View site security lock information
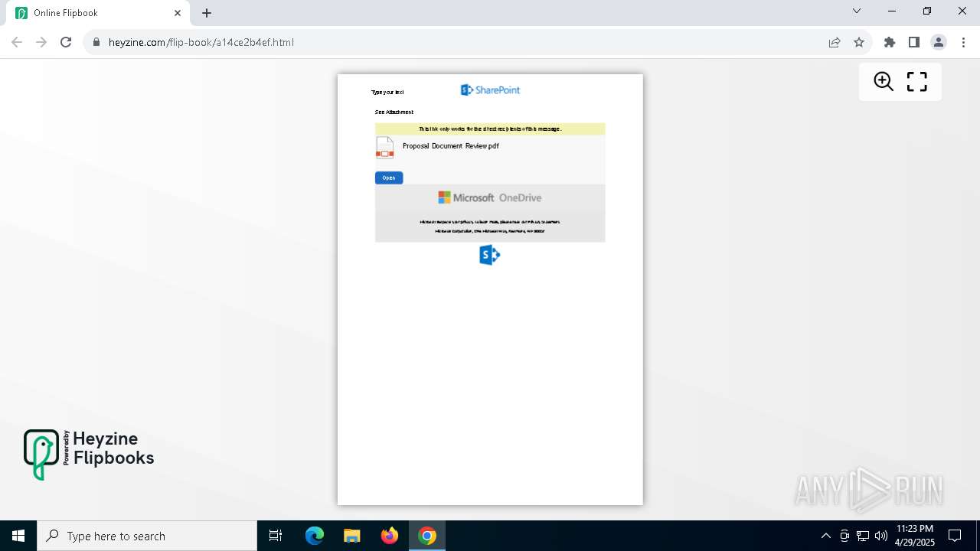The image size is (980, 551). [96, 42]
